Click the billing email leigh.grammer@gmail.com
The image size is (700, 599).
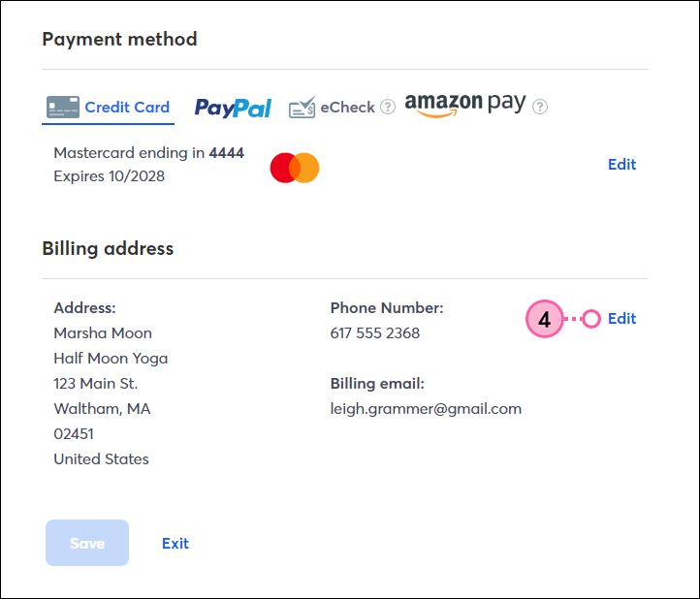point(426,409)
